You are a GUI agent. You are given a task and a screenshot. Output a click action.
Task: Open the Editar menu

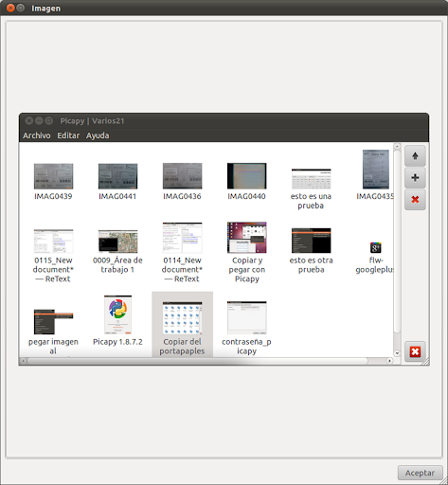[68, 135]
